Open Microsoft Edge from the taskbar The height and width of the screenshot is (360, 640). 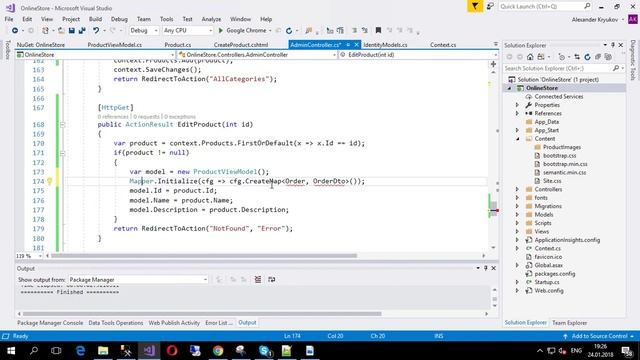pos(80,351)
